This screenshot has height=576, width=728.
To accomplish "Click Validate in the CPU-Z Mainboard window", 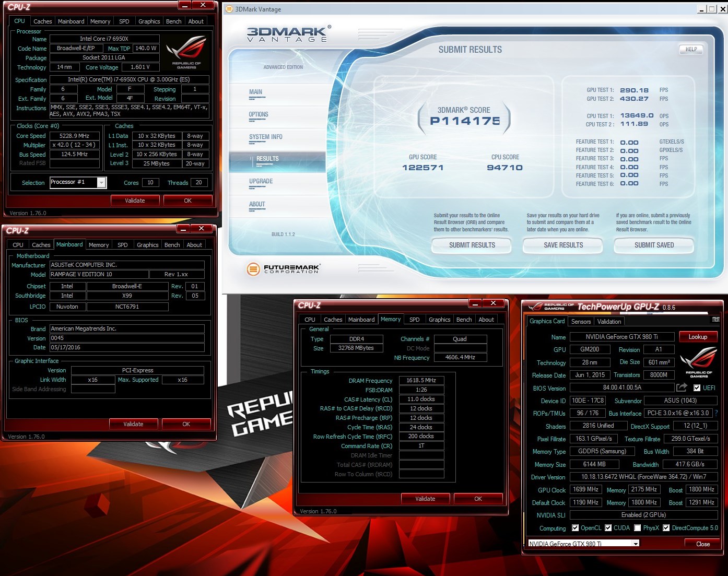I will (x=133, y=424).
